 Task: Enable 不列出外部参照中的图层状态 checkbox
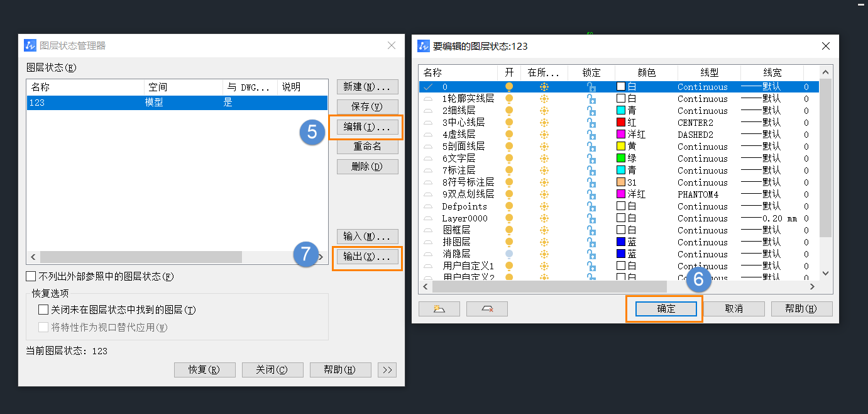tap(31, 276)
